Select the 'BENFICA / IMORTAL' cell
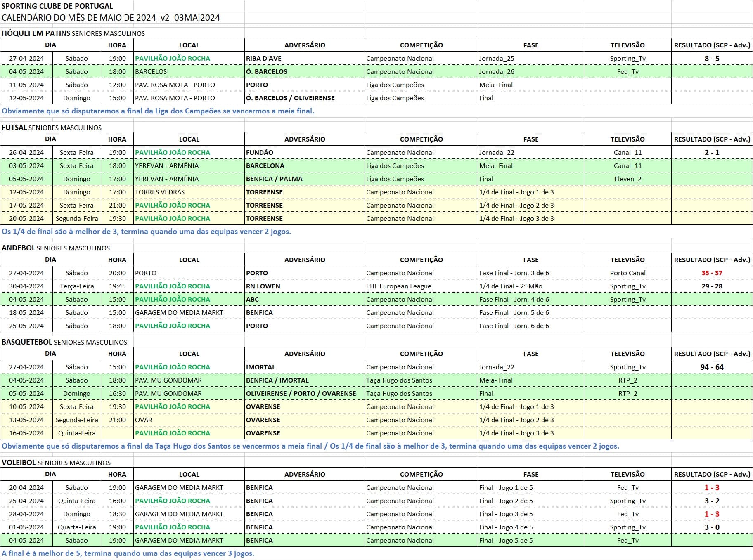This screenshot has height=560, width=753. click(x=305, y=380)
